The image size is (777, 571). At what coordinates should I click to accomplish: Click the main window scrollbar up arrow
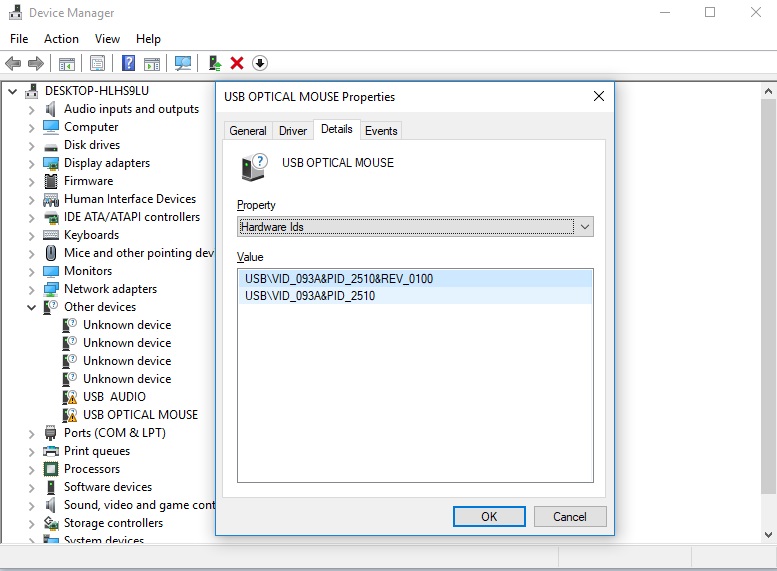(768, 91)
